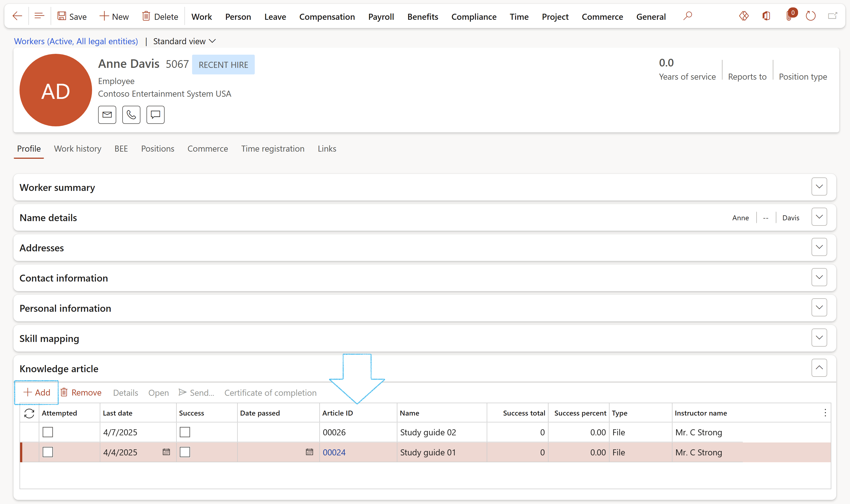Open the search magnifier icon
The height and width of the screenshot is (504, 850).
pyautogui.click(x=687, y=16)
